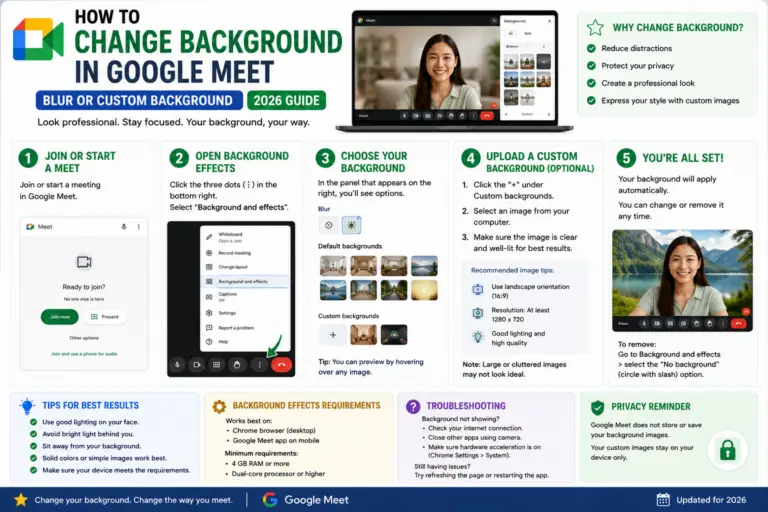The width and height of the screenshot is (768, 512).
Task: Click the microphone icon in the Ready to join card header
Action: coord(124,227)
